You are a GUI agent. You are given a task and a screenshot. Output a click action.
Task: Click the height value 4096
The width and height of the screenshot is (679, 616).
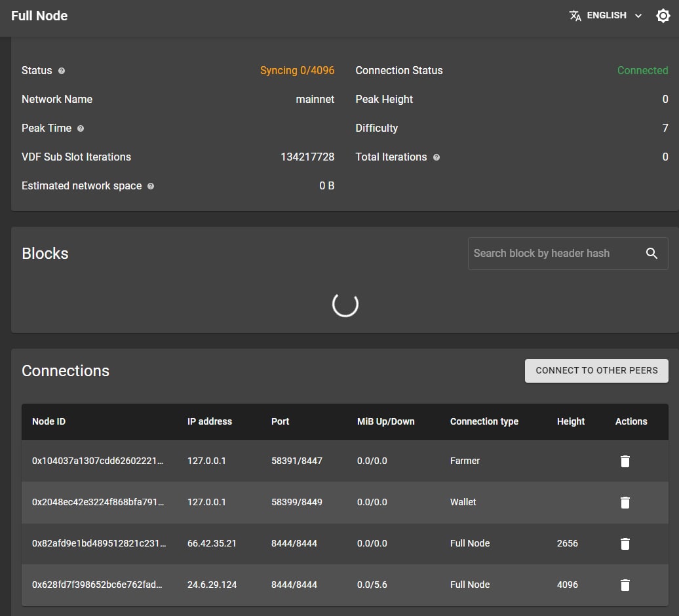coord(568,585)
